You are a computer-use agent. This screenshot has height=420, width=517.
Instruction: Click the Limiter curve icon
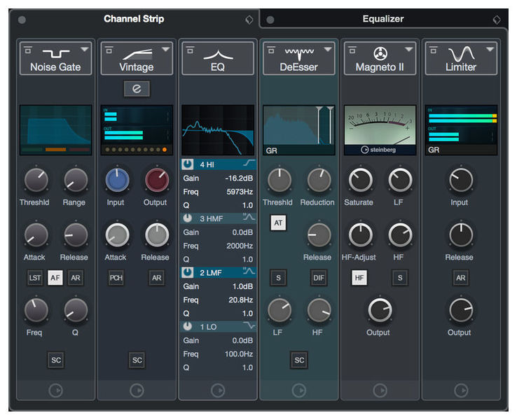point(461,52)
